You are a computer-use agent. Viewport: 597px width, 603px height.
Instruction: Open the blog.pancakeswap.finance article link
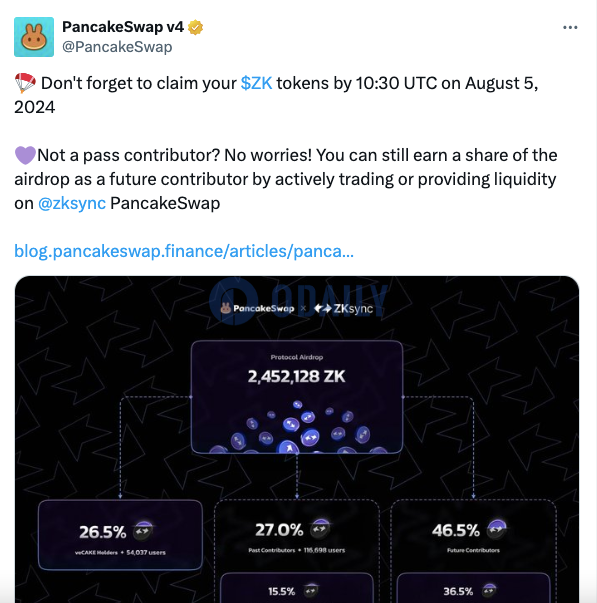click(x=184, y=251)
